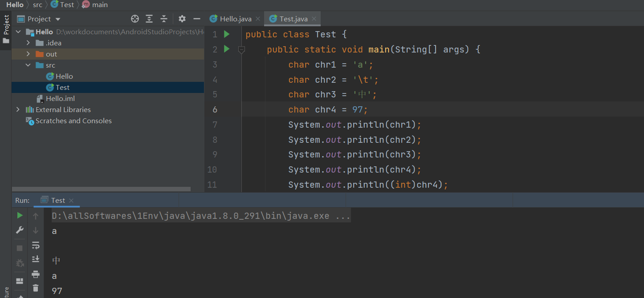Click the java.exe command line in console
The height and width of the screenshot is (298, 644).
(x=201, y=216)
